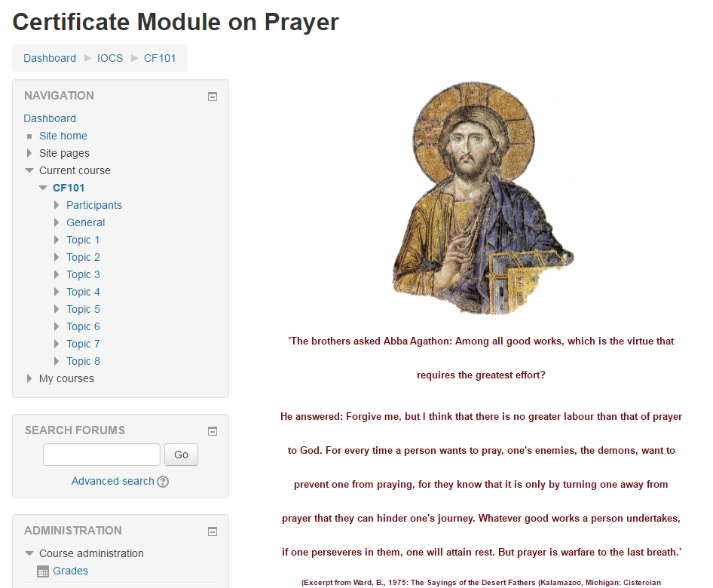Collapse the Course administration arrow
The image size is (713, 588).
29,553
